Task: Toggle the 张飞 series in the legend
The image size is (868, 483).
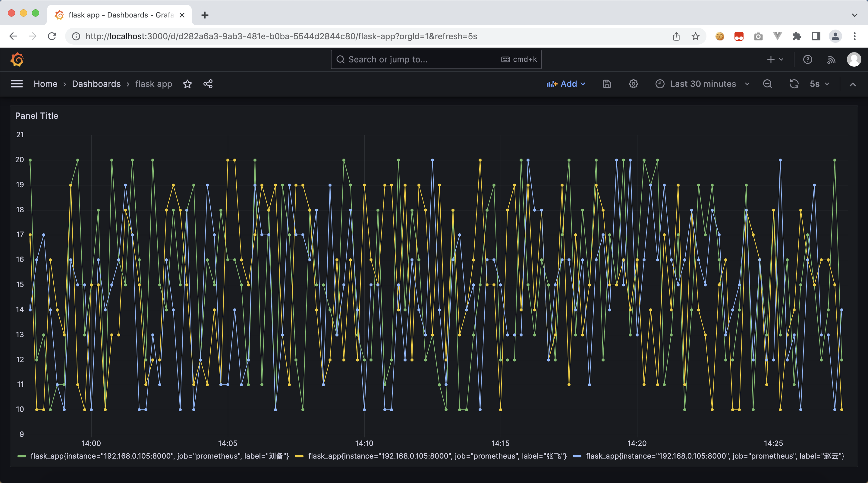Action: click(x=437, y=456)
